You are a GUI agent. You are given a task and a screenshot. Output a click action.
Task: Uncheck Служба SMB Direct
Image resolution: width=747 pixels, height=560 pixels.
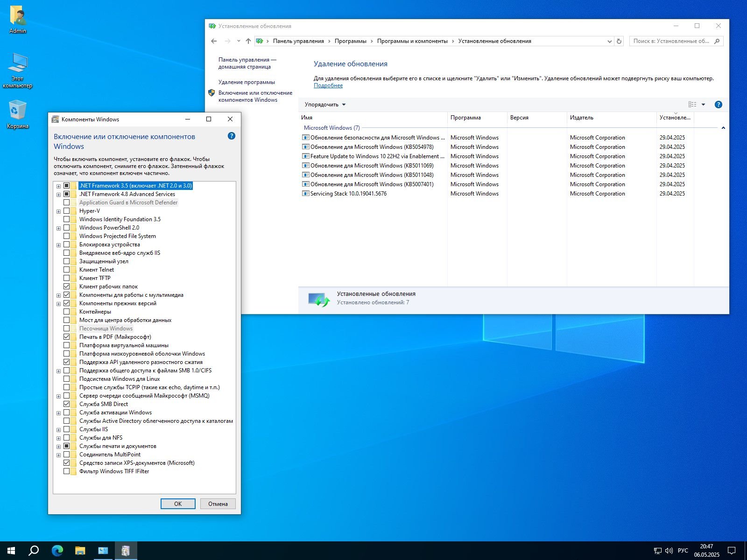coord(66,404)
